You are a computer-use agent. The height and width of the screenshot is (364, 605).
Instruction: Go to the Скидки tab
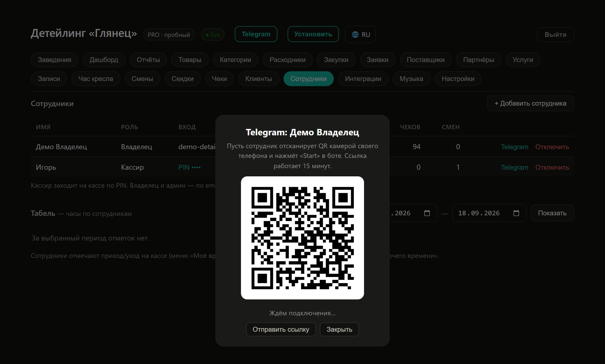click(183, 79)
